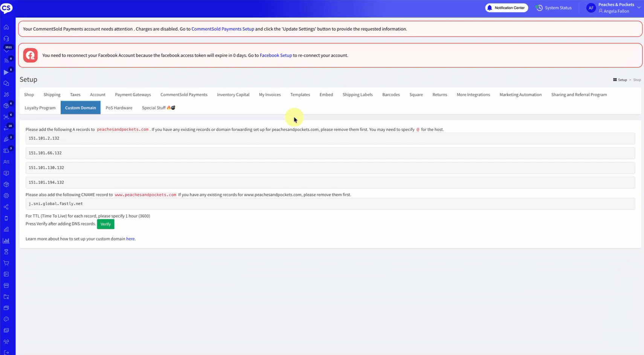Image resolution: width=644 pixels, height=355 pixels.
Task: Open the hourglass icon in sidebar
Action: (x=6, y=252)
